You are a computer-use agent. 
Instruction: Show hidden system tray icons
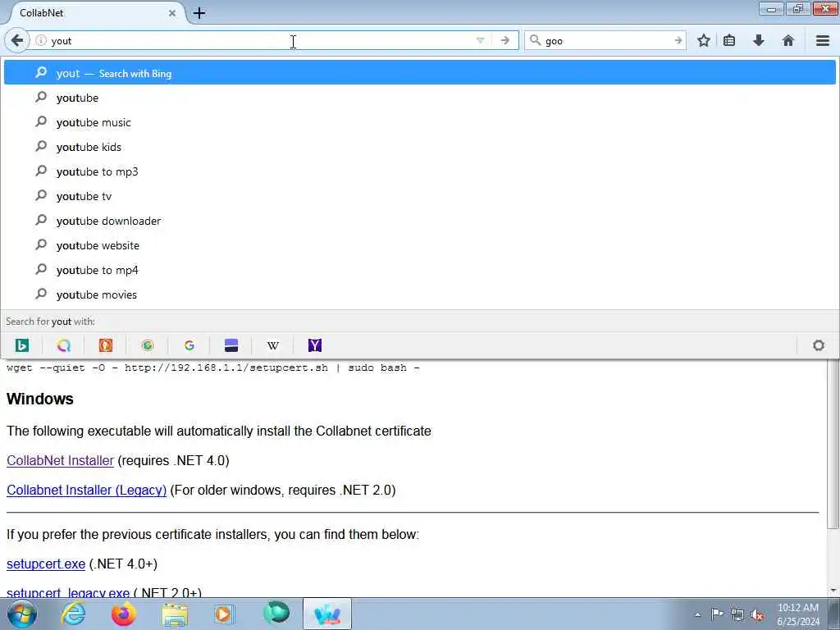[x=697, y=614]
